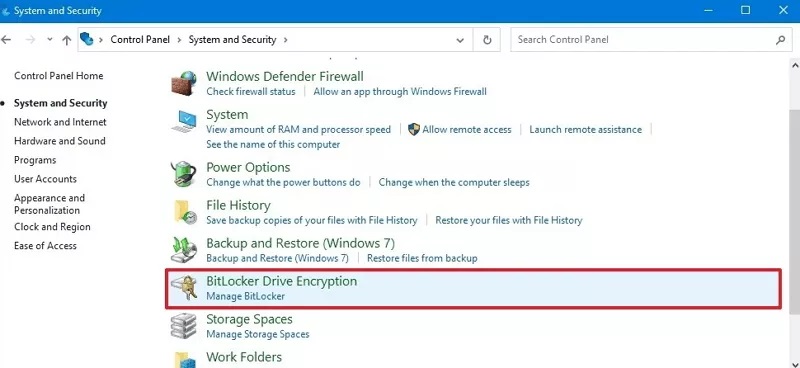The image size is (800, 368).
Task: Click the BitLocker padlock and keys icon
Action: (x=184, y=288)
